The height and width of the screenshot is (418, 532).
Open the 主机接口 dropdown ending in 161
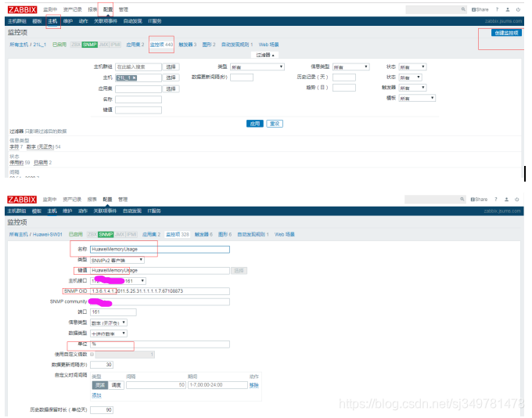tap(118, 281)
